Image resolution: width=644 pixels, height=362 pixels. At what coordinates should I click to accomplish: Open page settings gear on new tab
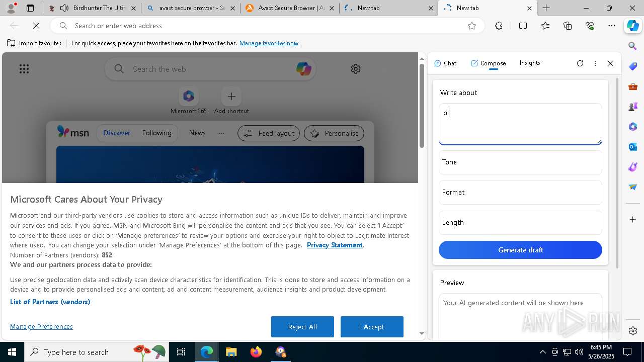coord(356,69)
